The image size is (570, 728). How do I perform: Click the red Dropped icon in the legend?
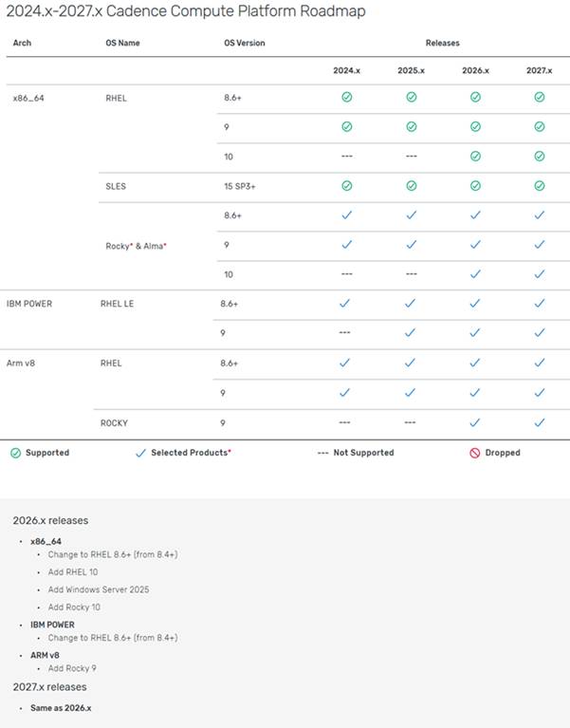point(474,453)
